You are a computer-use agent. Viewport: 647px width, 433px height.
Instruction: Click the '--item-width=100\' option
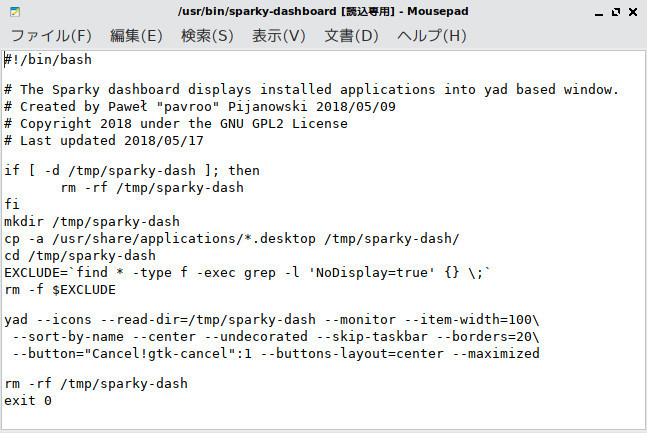472,319
